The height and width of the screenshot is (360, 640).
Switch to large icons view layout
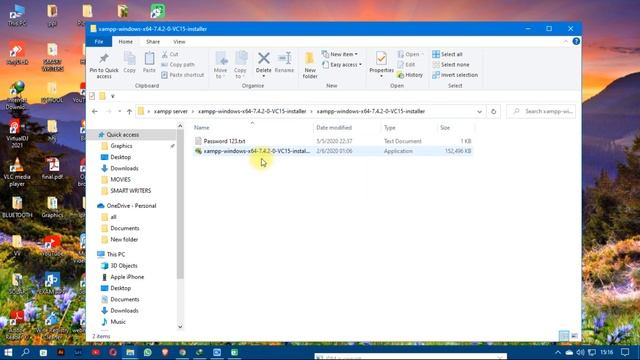pos(575,336)
